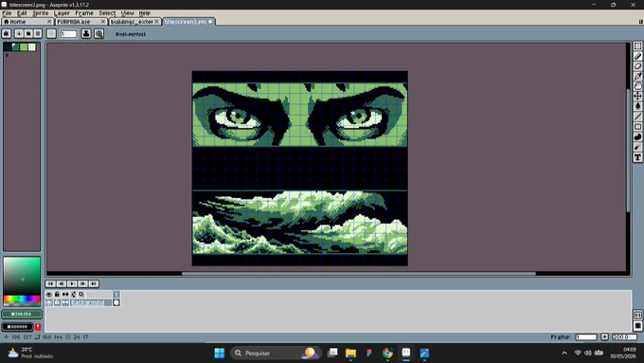The image size is (644, 363).
Task: Select the Rectangular Marquee tool
Action: [637, 46]
